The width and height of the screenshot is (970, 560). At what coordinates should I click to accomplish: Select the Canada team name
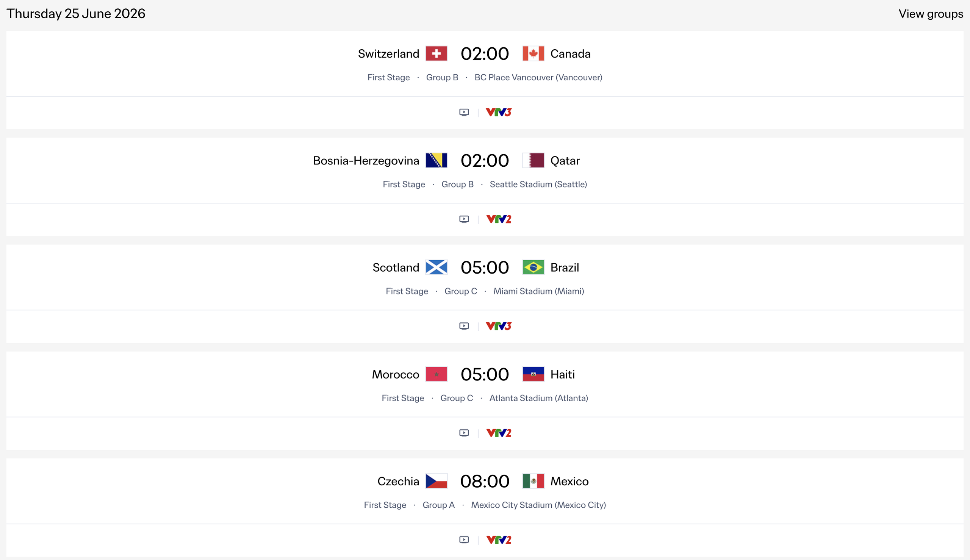pyautogui.click(x=570, y=53)
